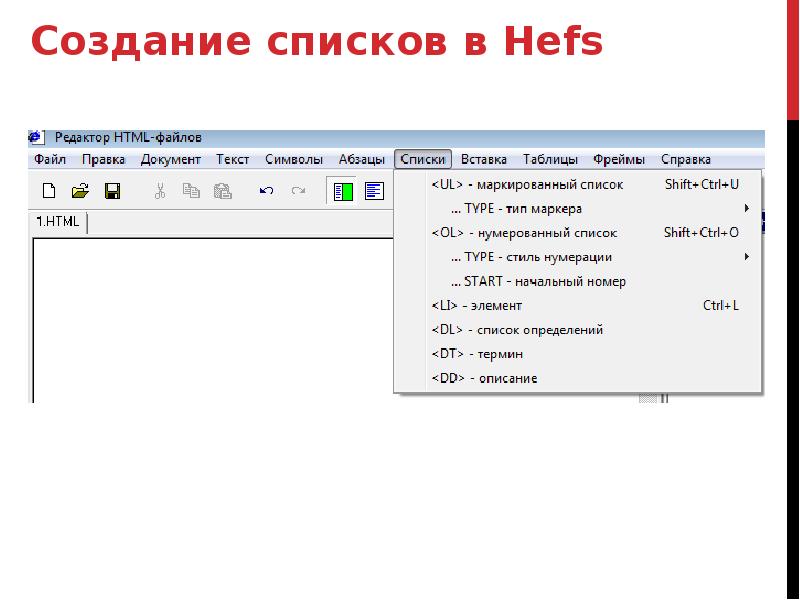Open the Вставка menu

484,159
